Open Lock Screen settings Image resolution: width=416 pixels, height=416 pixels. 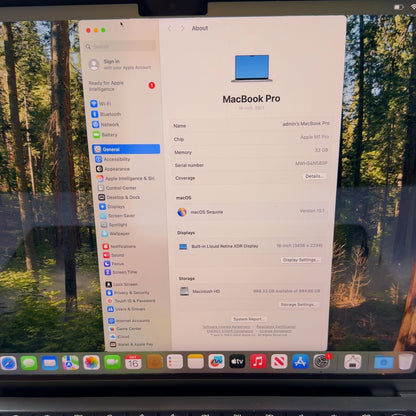(122, 284)
